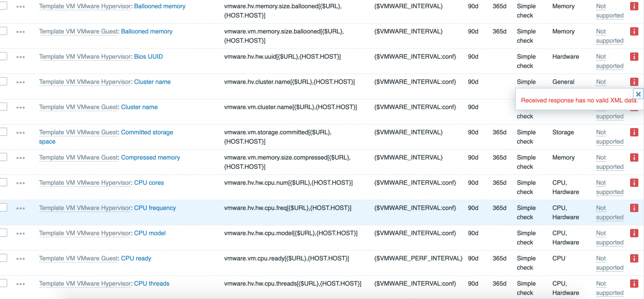Open the template link beside Committed storage
The image size is (644, 299).
(x=79, y=132)
